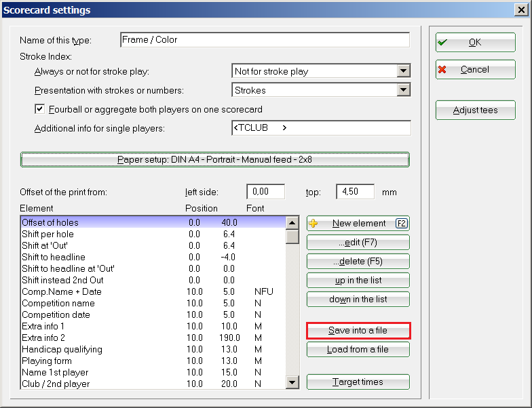The image size is (532, 408).
Task: Open the Target times button
Action: click(x=358, y=382)
